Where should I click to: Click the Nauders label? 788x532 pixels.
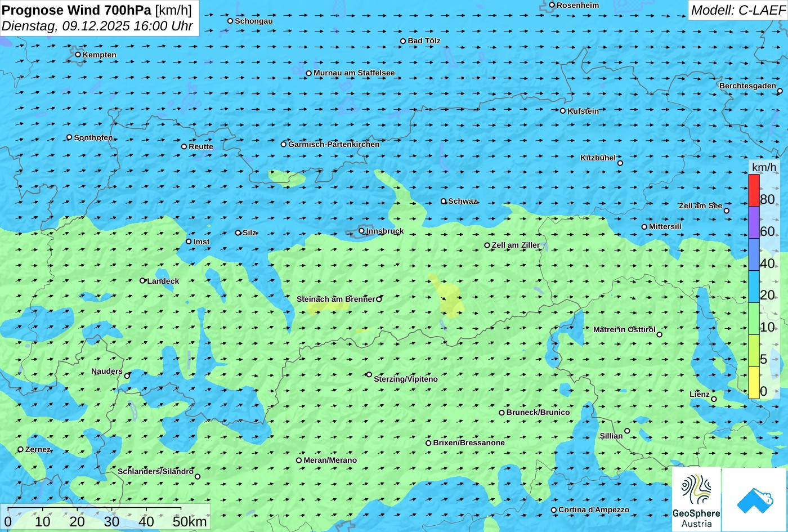[107, 371]
